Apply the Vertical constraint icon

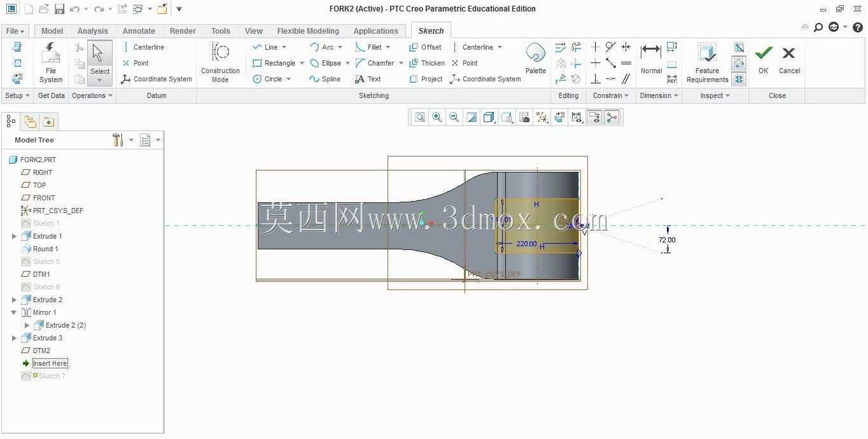click(596, 47)
